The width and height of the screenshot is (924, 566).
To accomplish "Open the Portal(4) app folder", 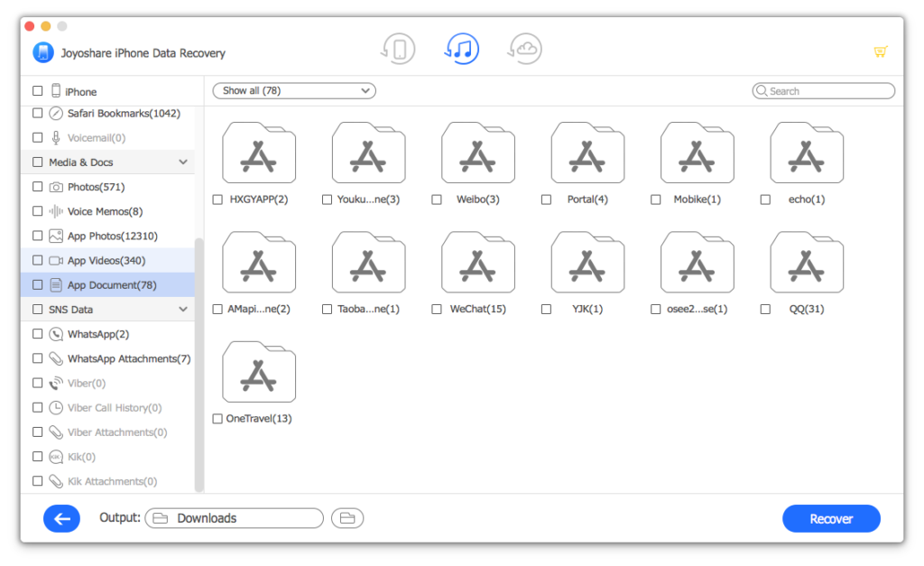I will point(587,153).
